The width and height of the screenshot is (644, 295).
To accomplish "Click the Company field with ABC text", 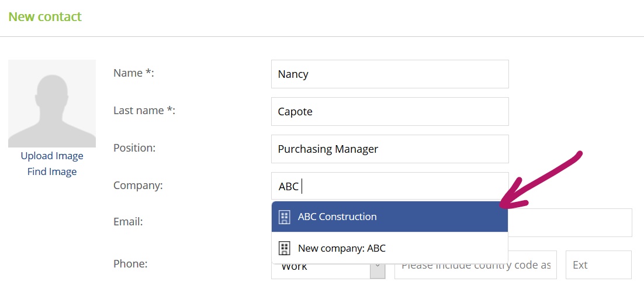I will [x=390, y=186].
